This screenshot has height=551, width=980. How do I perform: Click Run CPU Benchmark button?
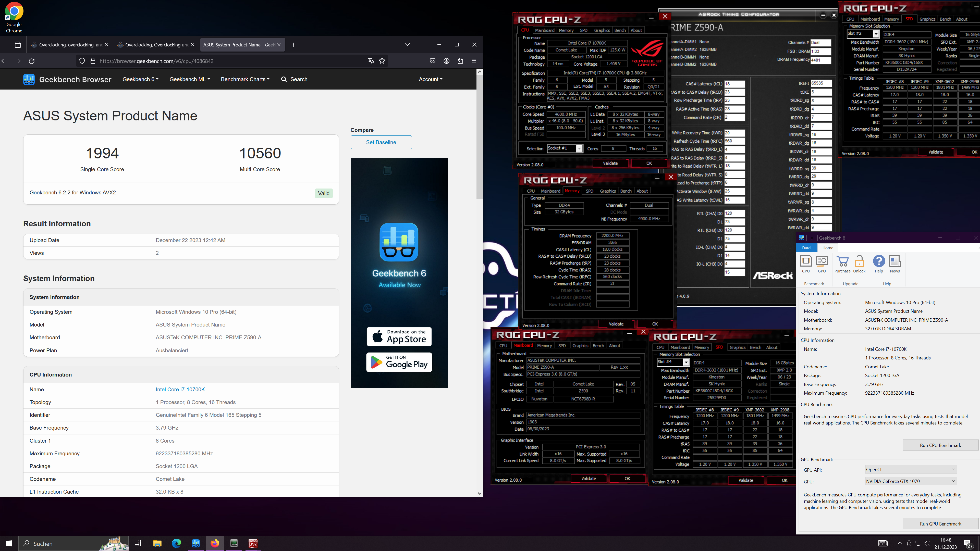point(940,445)
